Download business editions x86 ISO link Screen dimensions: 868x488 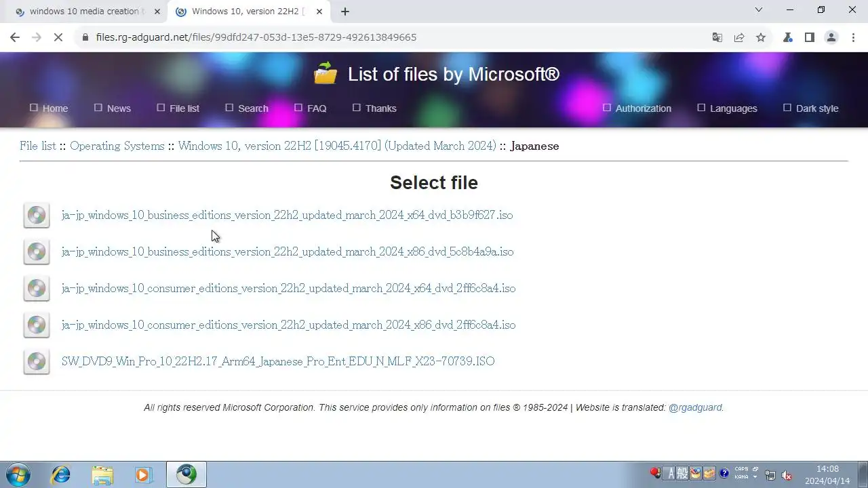(288, 251)
